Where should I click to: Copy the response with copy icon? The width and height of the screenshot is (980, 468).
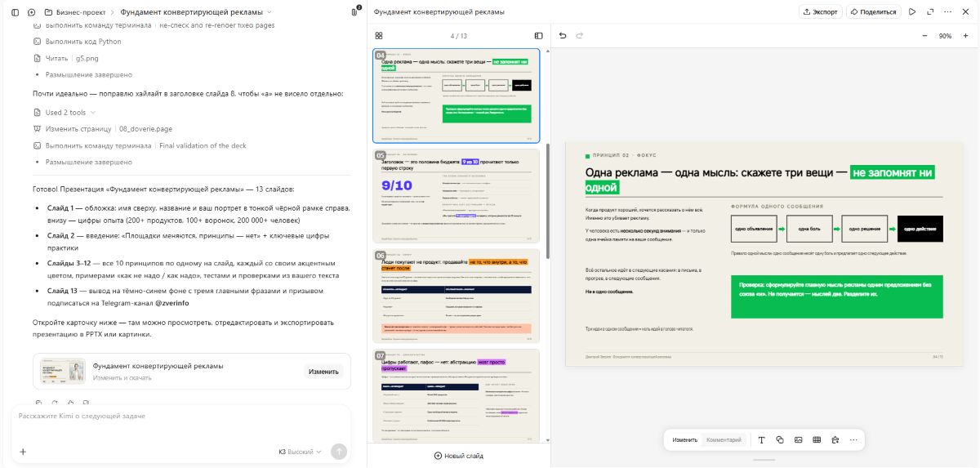[38, 402]
